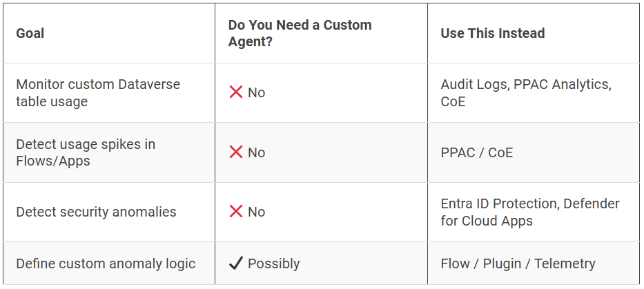Click "No" text in the security anomalies row
Screen dimensions: 644x289
[x=256, y=212]
